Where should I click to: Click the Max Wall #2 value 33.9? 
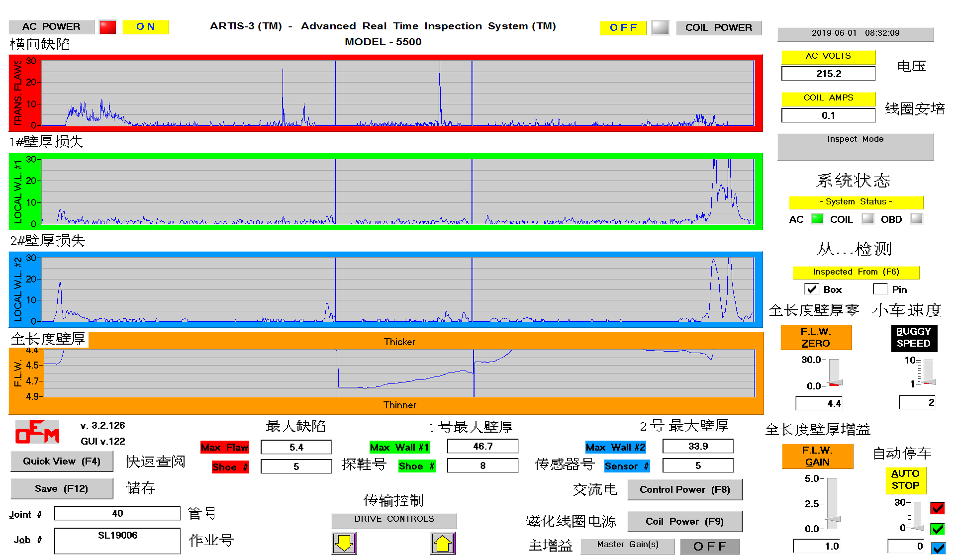[698, 446]
